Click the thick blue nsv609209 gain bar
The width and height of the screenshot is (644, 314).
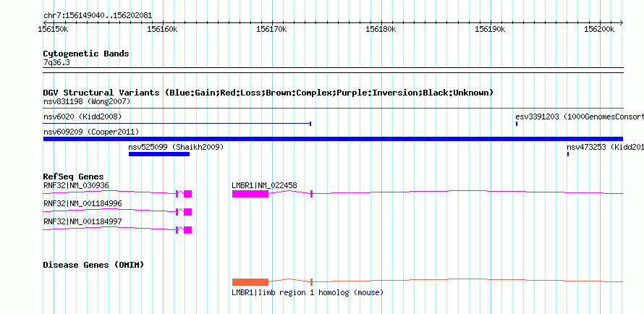point(333,139)
